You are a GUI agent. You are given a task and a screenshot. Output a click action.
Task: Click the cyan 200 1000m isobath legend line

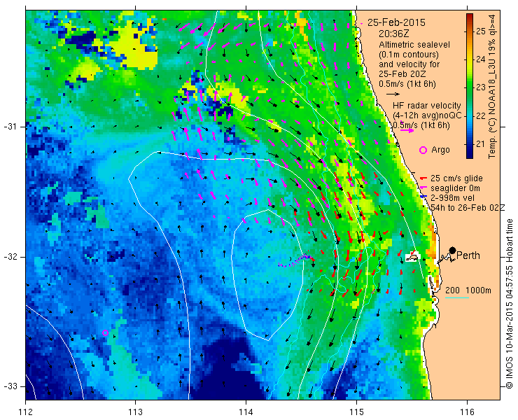(457, 298)
